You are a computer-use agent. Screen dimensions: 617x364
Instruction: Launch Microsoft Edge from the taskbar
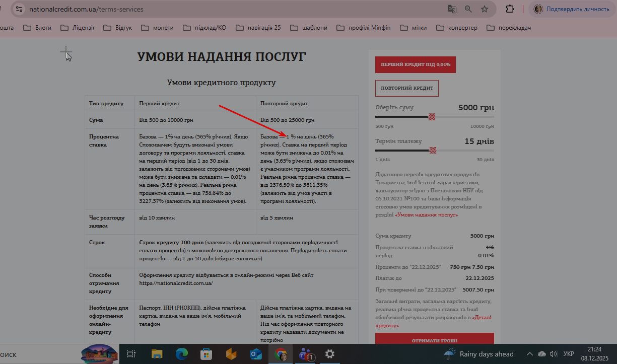pyautogui.click(x=182, y=354)
